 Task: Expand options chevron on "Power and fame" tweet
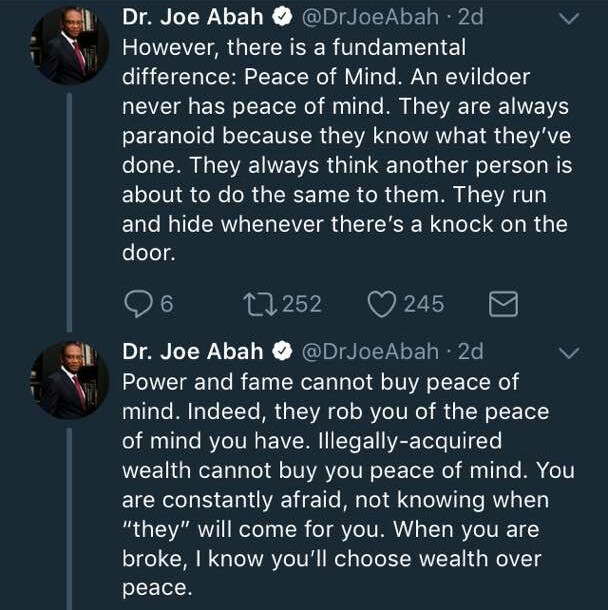(568, 353)
